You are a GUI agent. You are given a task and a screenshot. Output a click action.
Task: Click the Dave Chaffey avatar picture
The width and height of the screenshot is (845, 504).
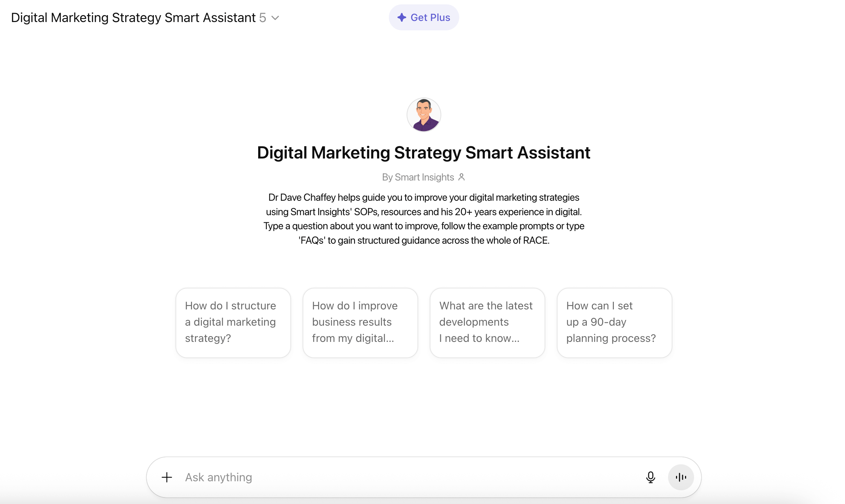pyautogui.click(x=424, y=115)
